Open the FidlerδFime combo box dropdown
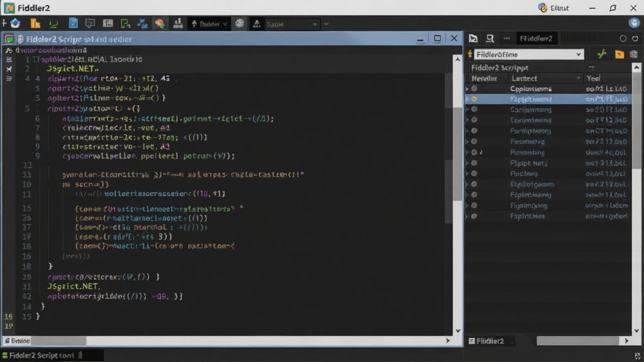The height and width of the screenshot is (362, 644). (x=579, y=55)
